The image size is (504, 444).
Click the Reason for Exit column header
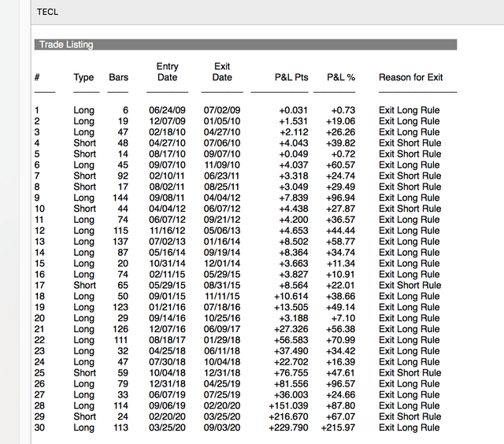pos(411,77)
